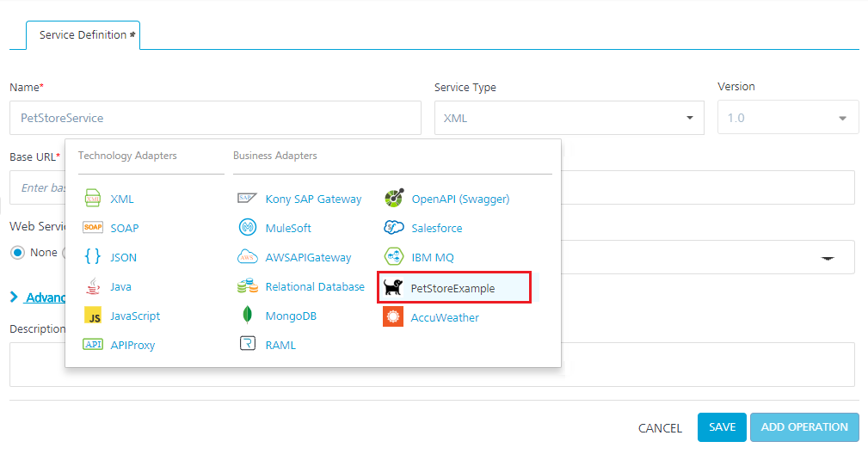Click the Name input field
868x460 pixels.
point(215,118)
